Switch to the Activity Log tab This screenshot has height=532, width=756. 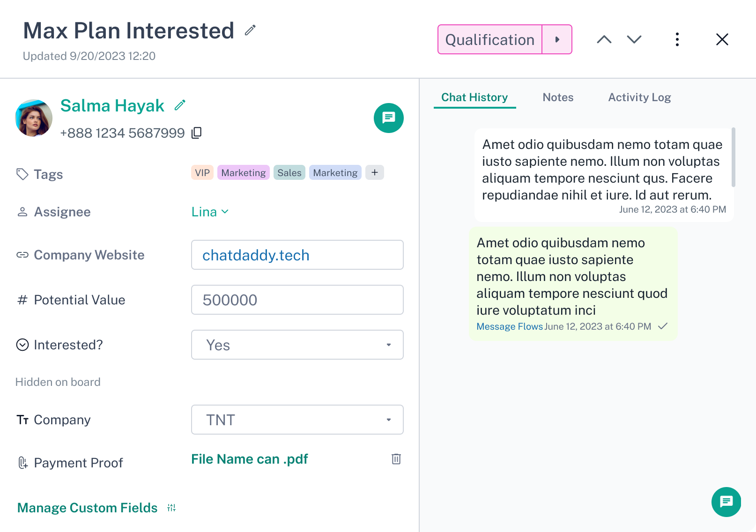(x=639, y=97)
